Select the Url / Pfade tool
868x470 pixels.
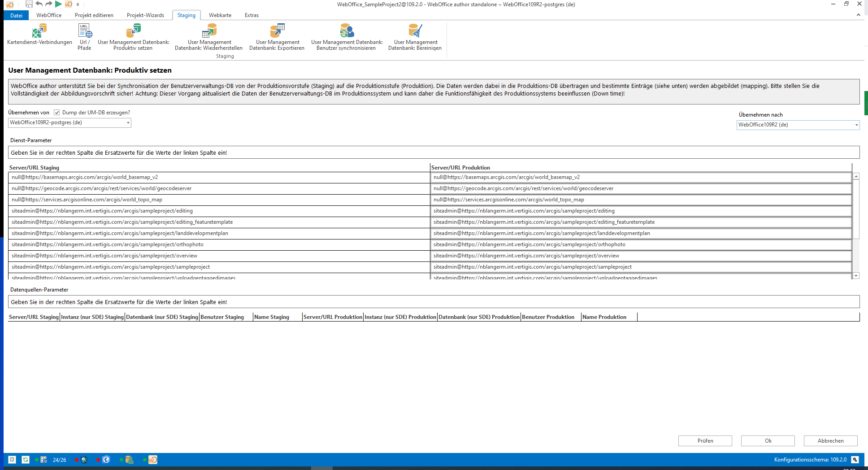[x=84, y=36]
